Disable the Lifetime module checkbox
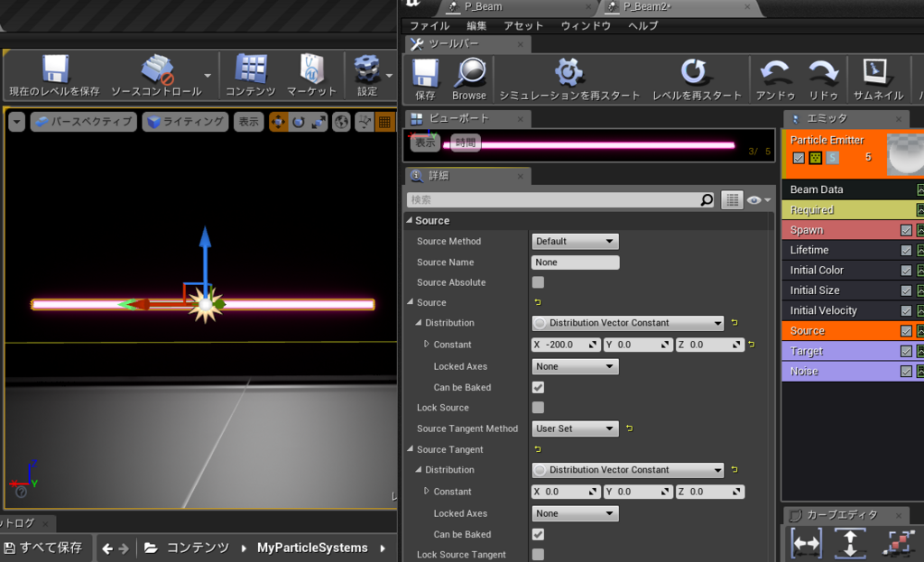Image resolution: width=924 pixels, height=562 pixels. click(906, 251)
